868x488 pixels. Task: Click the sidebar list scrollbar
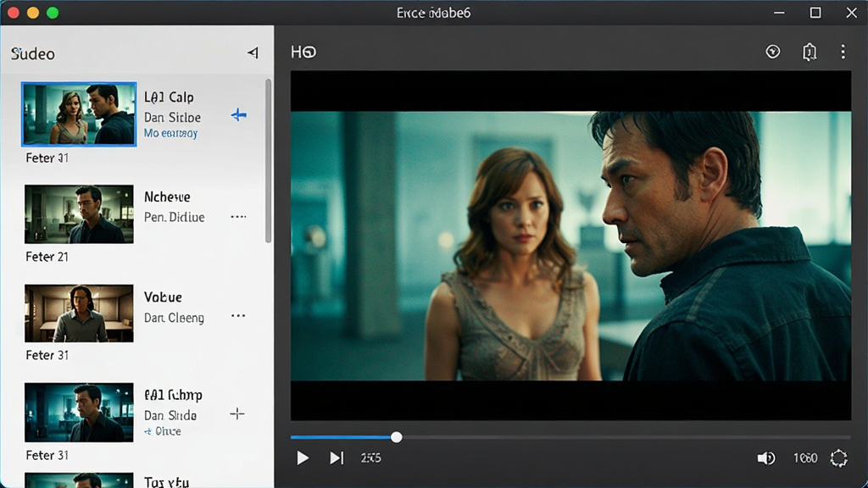point(269,160)
